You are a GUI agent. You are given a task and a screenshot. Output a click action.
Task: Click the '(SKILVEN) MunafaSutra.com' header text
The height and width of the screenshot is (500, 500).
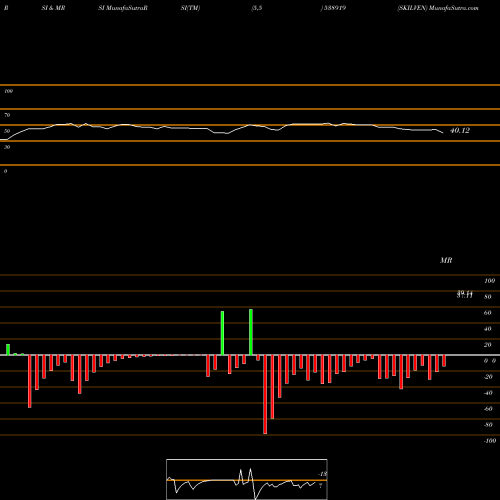click(x=438, y=8)
